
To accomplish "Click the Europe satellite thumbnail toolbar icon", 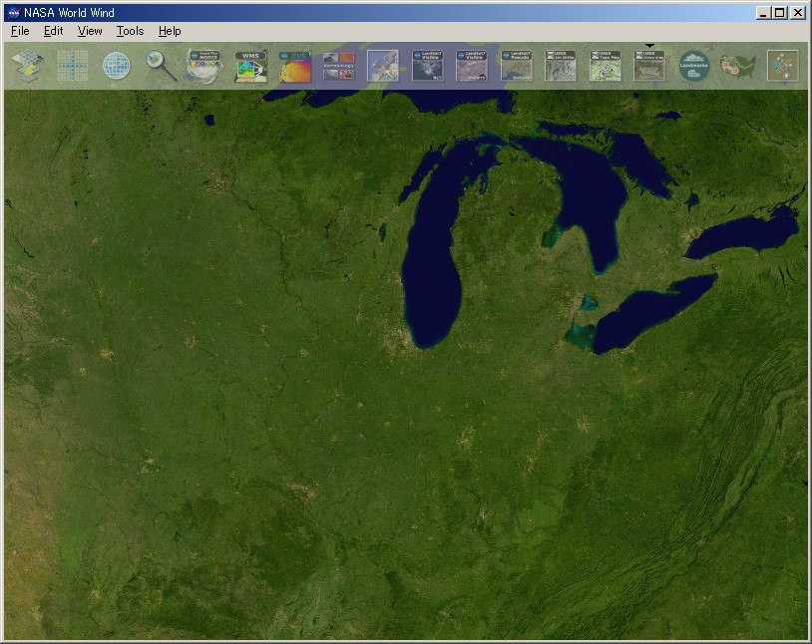I will point(380,65).
